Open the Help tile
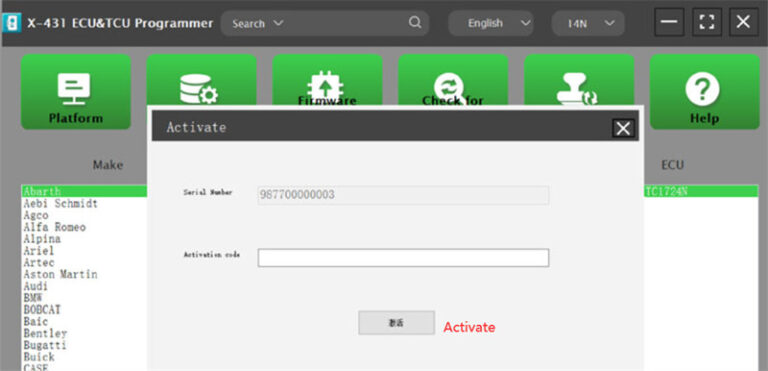The height and width of the screenshot is (371, 768). [705, 92]
